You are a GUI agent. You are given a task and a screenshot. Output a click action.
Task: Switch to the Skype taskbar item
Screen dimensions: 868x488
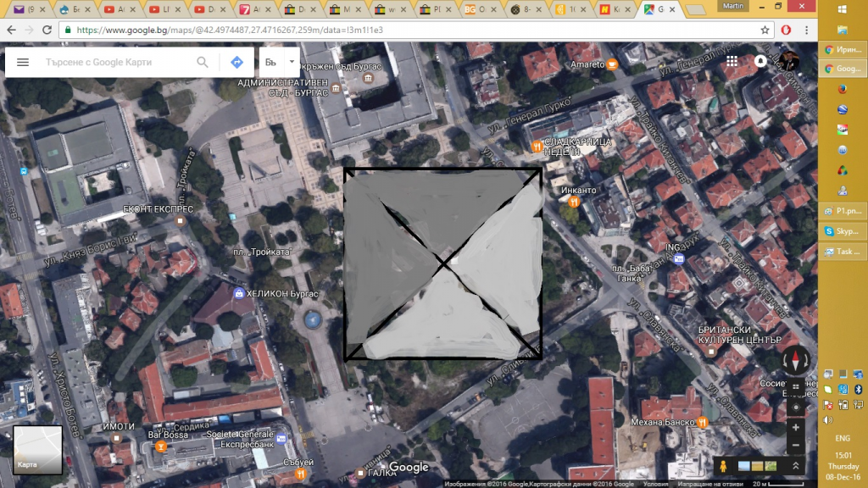pos(843,231)
